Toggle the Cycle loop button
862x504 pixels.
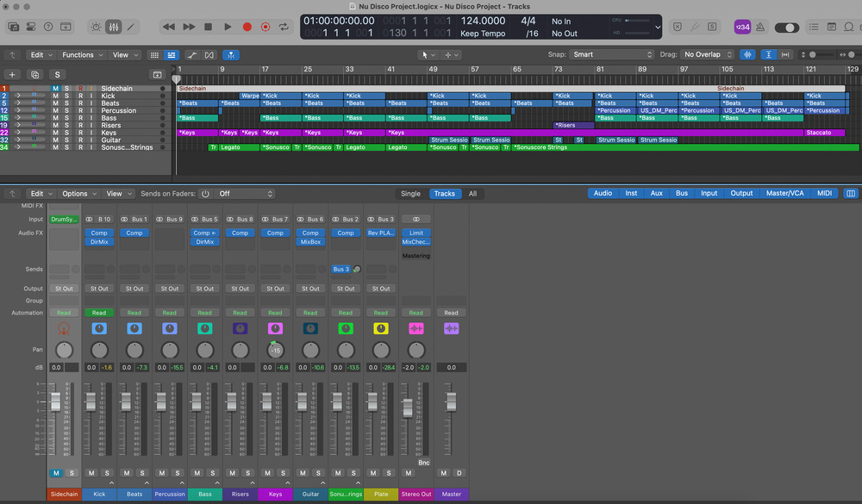click(x=283, y=27)
